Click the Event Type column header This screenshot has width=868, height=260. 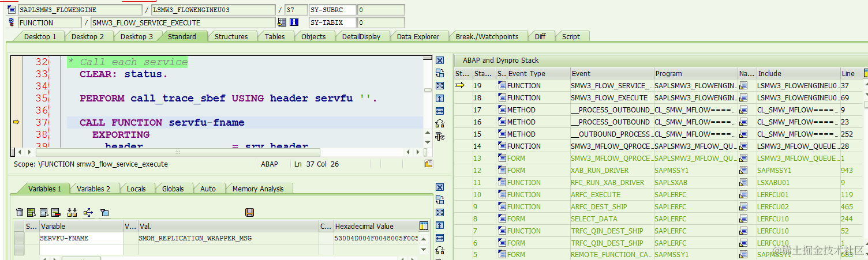tap(538, 73)
